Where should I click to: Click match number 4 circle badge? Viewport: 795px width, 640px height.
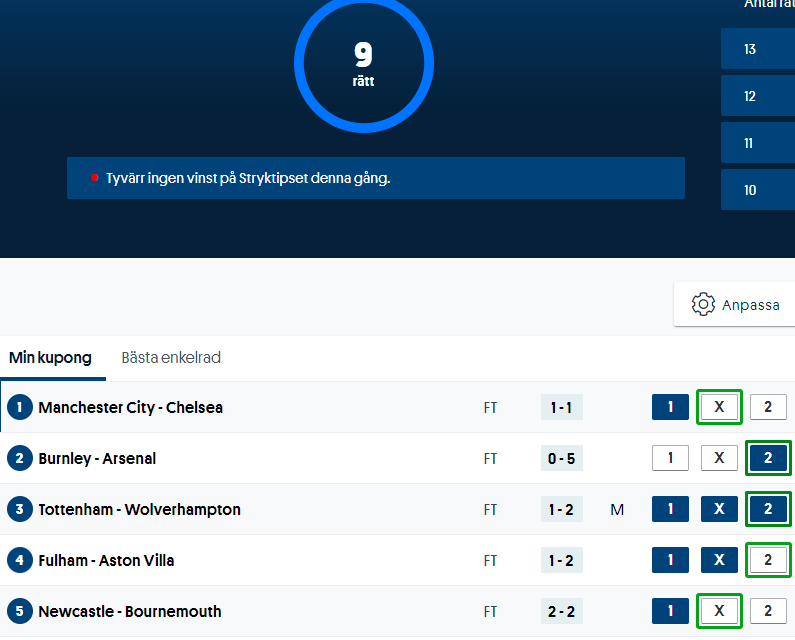[20, 560]
